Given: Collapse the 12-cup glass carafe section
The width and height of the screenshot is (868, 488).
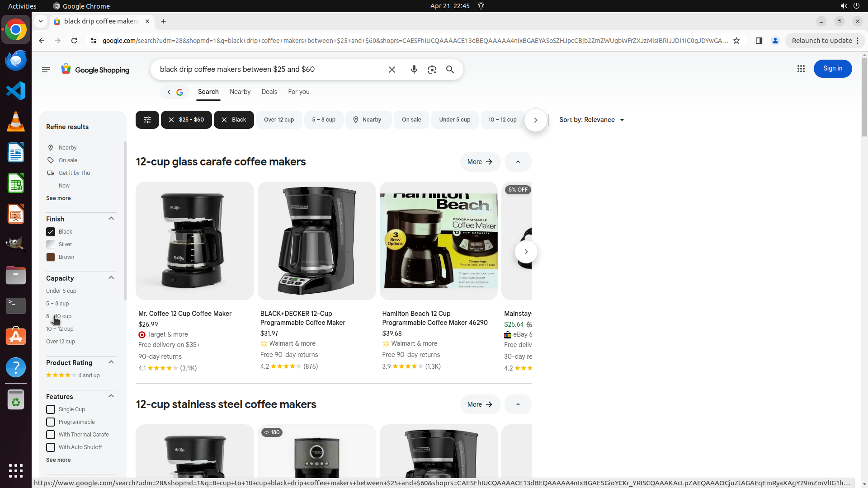Looking at the screenshot, I should [x=518, y=162].
